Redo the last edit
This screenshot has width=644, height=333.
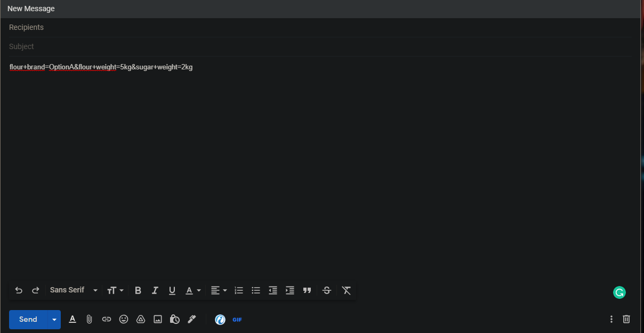(36, 290)
